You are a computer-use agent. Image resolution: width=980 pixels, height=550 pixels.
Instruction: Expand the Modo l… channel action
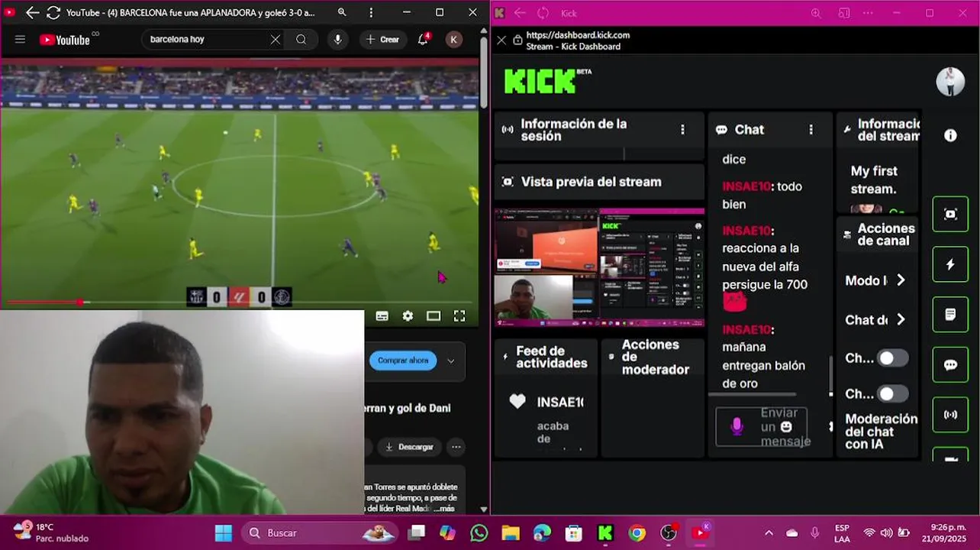[901, 280]
